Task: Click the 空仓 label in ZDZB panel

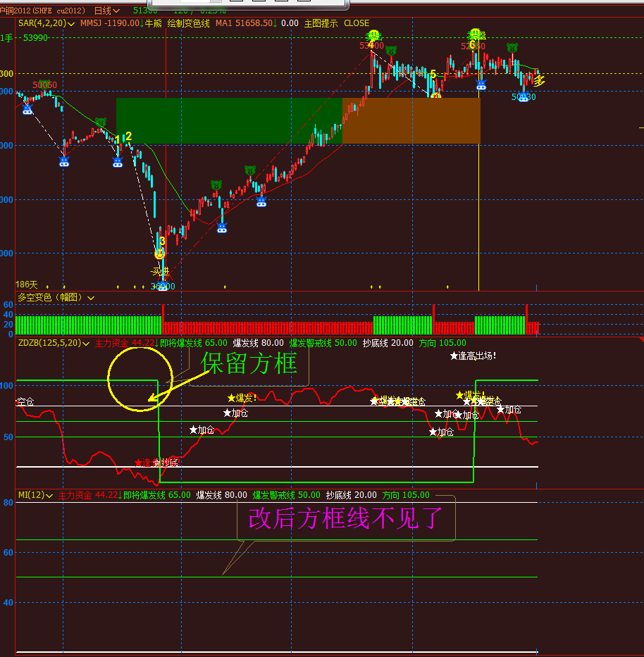Action: (x=25, y=402)
